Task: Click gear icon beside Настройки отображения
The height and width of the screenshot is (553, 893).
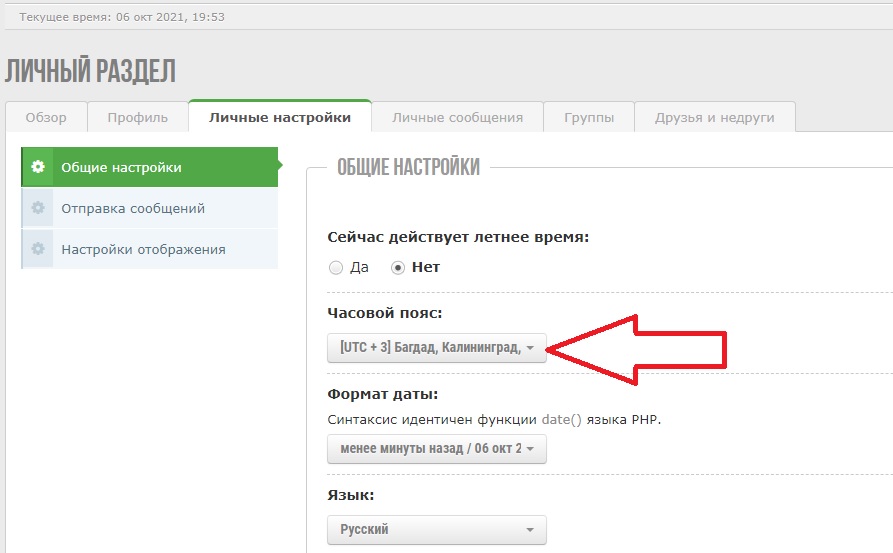Action: click(x=38, y=249)
